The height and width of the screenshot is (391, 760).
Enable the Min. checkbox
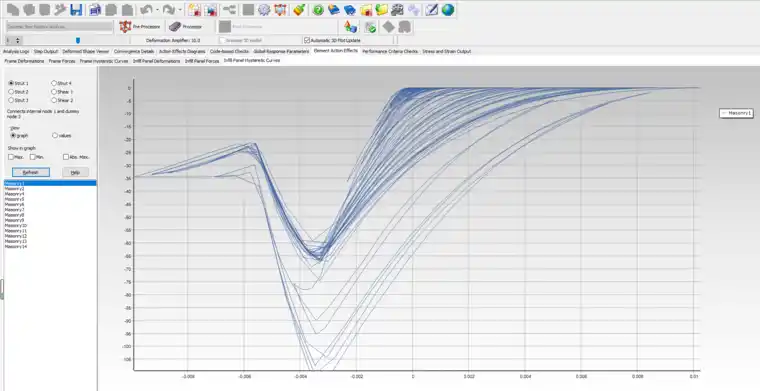32,157
